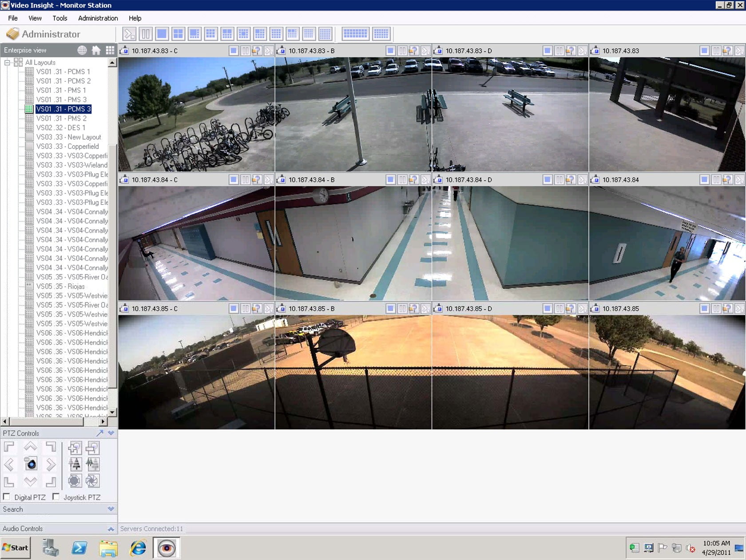Pan camera right with PTZ arrow
Screen dimensions: 746x560
51,465
